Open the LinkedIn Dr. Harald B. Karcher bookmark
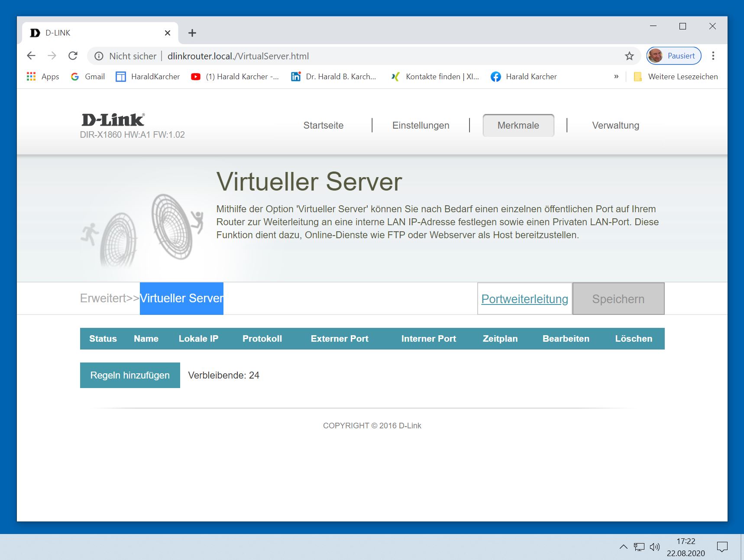This screenshot has width=744, height=560. pos(333,77)
